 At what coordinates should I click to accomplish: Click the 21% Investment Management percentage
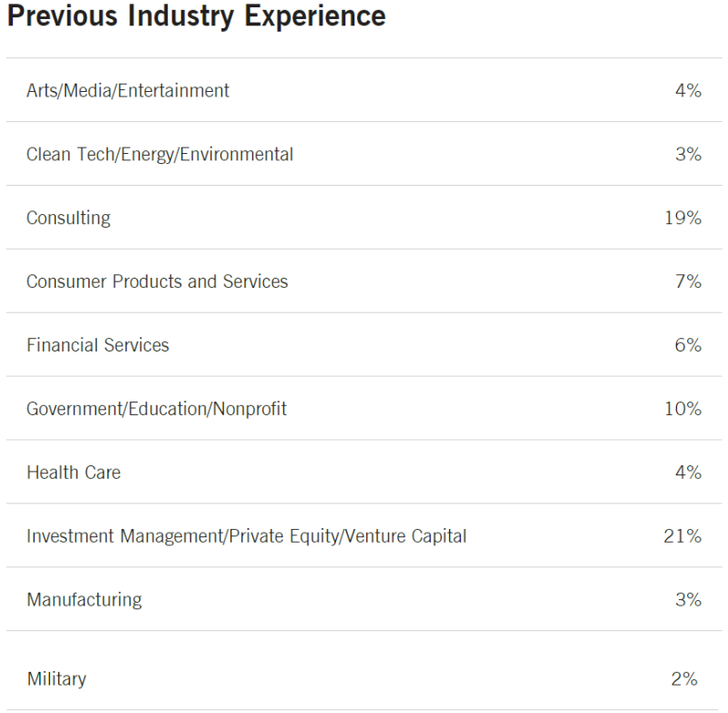682,537
